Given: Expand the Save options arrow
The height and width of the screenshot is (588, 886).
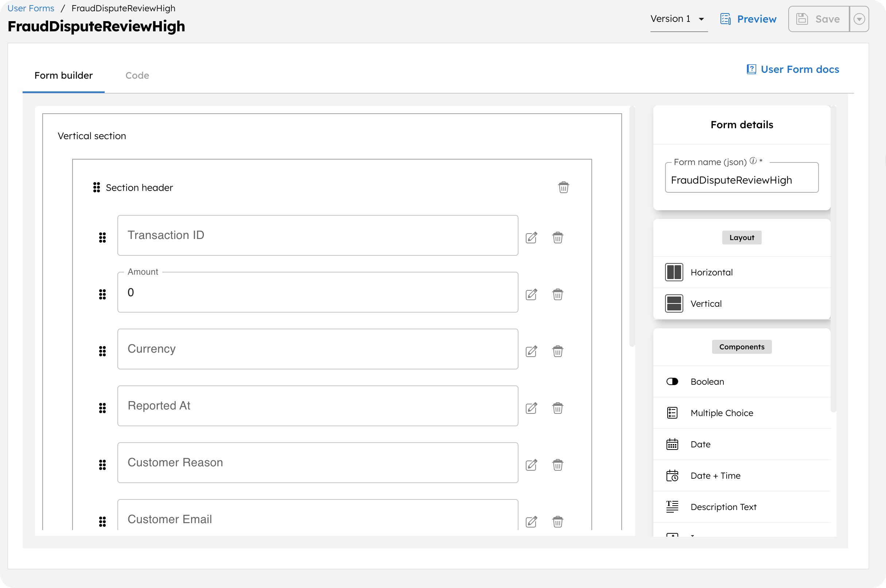Looking at the screenshot, I should coord(859,19).
